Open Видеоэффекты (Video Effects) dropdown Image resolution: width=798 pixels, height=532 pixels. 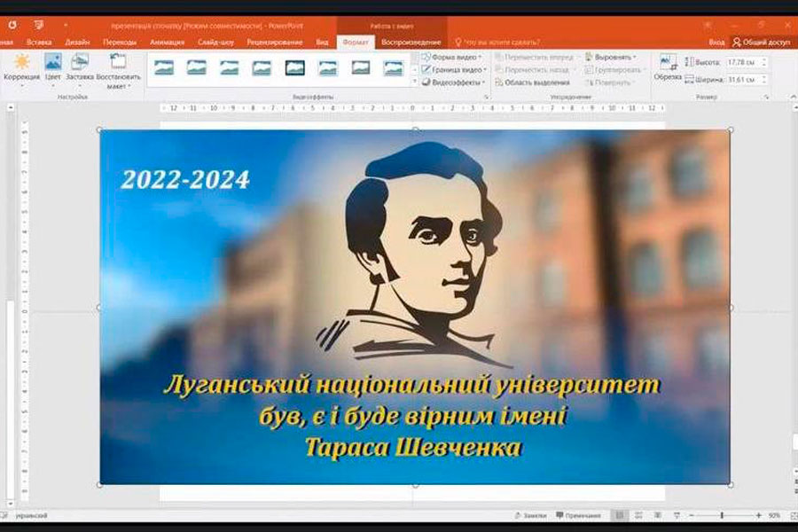[453, 82]
